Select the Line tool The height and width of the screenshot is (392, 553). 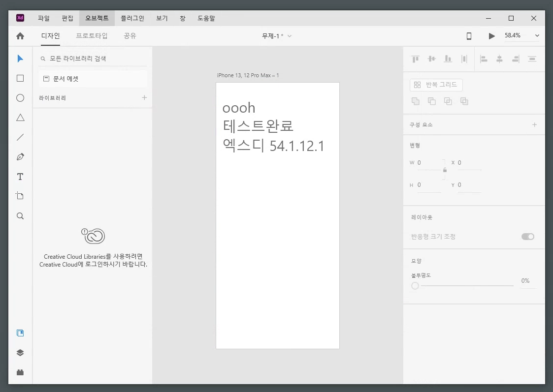[x=20, y=137]
